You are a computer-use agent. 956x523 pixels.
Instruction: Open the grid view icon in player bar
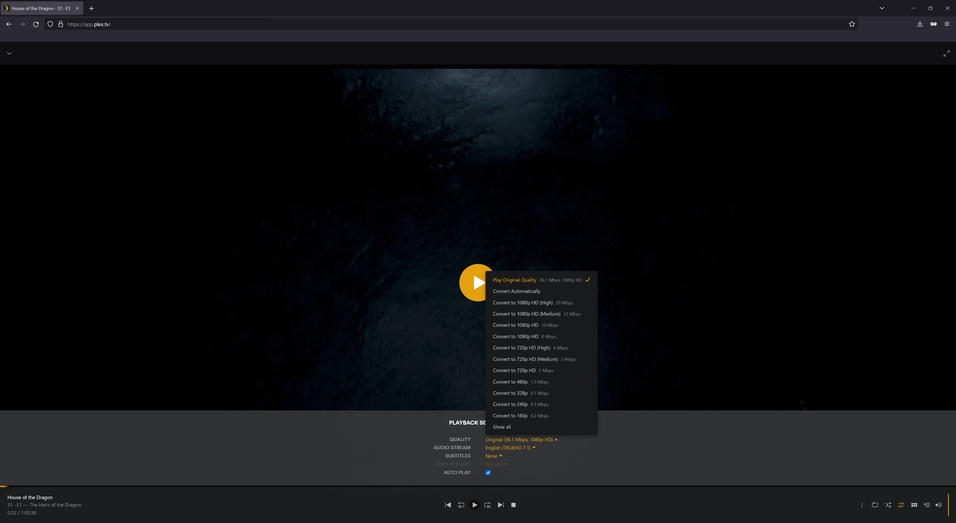[914, 505]
